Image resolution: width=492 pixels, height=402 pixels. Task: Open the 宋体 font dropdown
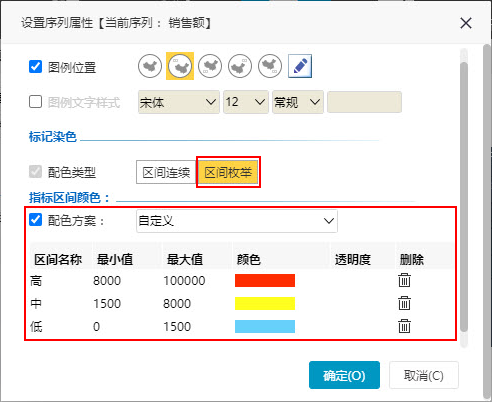pos(179,102)
